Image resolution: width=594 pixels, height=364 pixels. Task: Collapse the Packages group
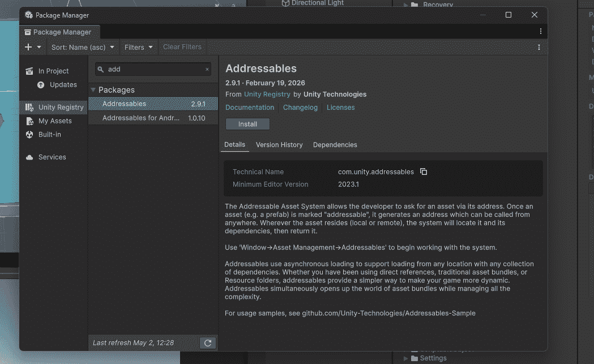(93, 90)
